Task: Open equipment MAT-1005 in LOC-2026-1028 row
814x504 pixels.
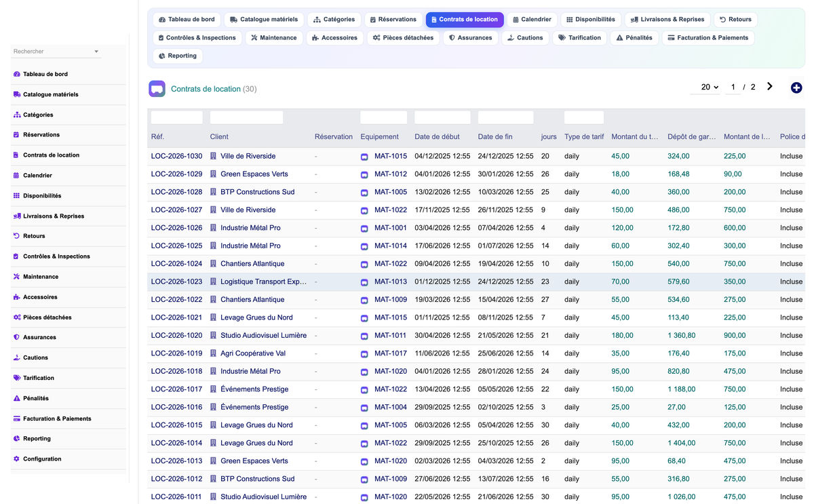Action: [391, 192]
